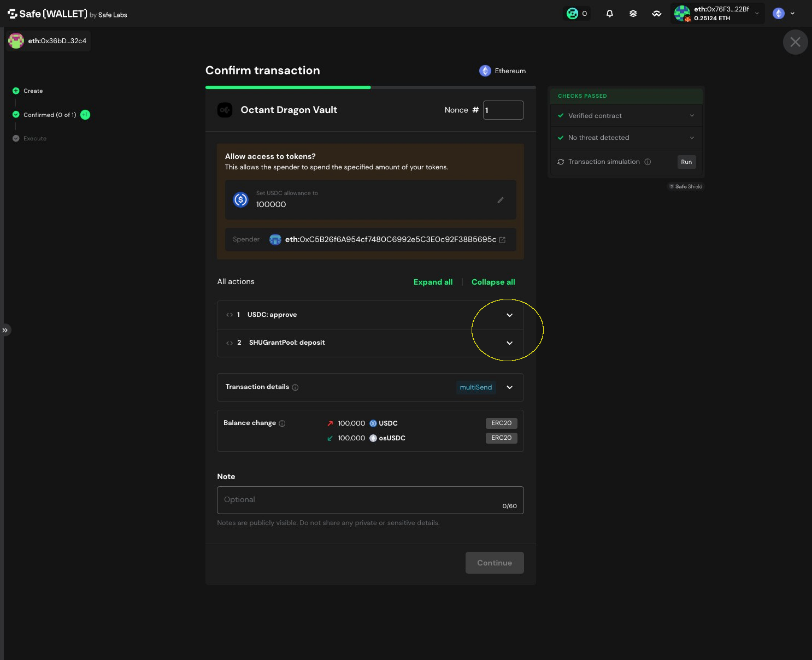Edit the USDC allowance with pencil icon
Viewport: 812px width, 660px height.
(500, 200)
